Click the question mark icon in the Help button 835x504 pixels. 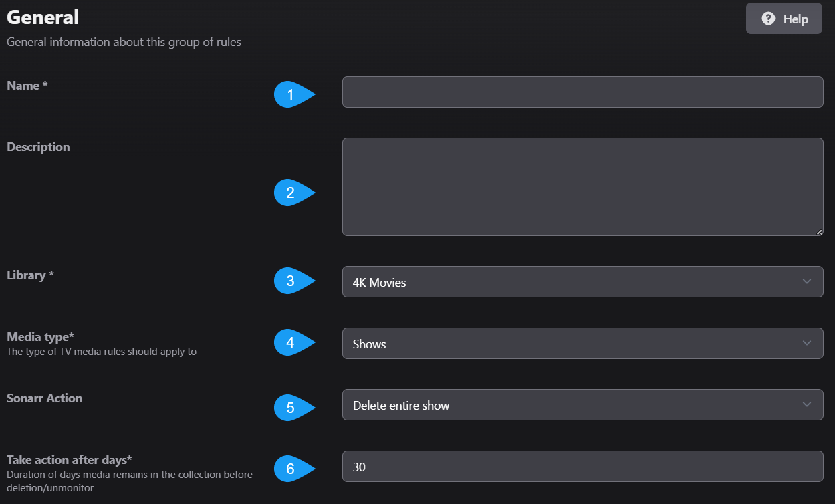coord(767,18)
